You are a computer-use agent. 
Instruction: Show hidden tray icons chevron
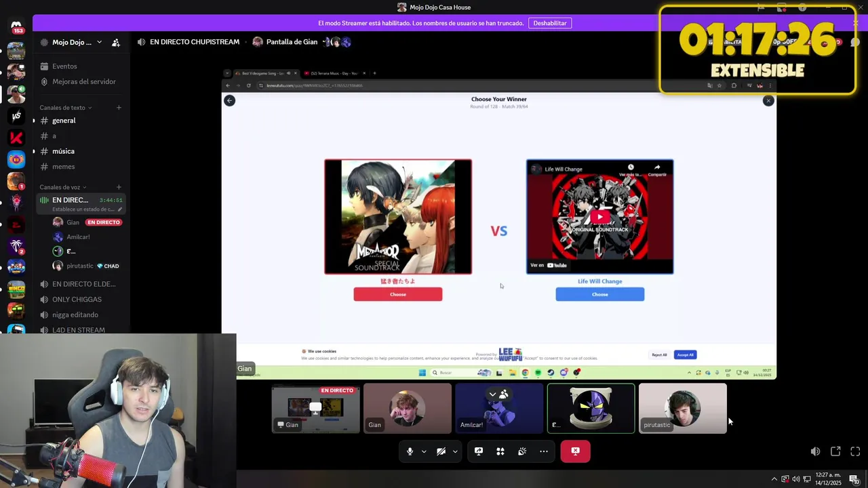[774, 479]
